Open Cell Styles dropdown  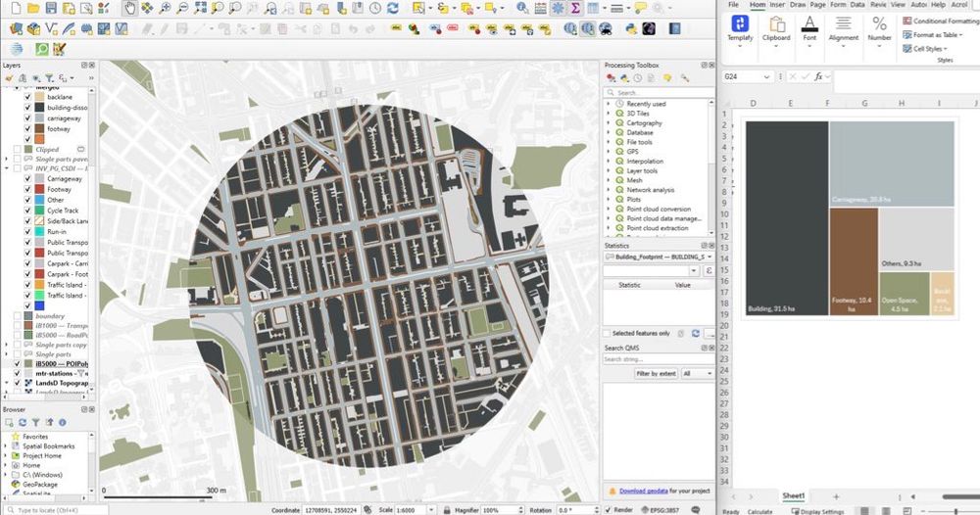(x=925, y=49)
